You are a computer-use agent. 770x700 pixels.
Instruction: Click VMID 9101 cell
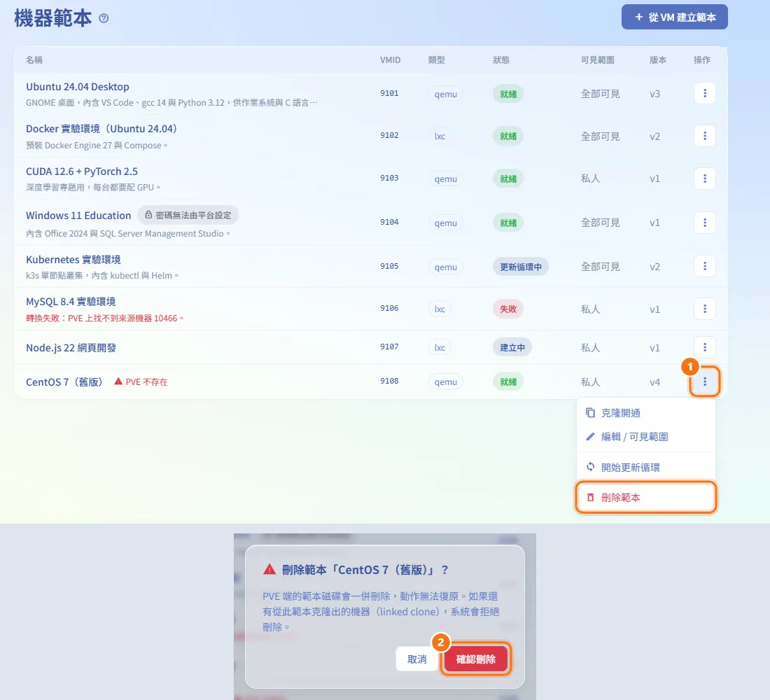pos(389,93)
